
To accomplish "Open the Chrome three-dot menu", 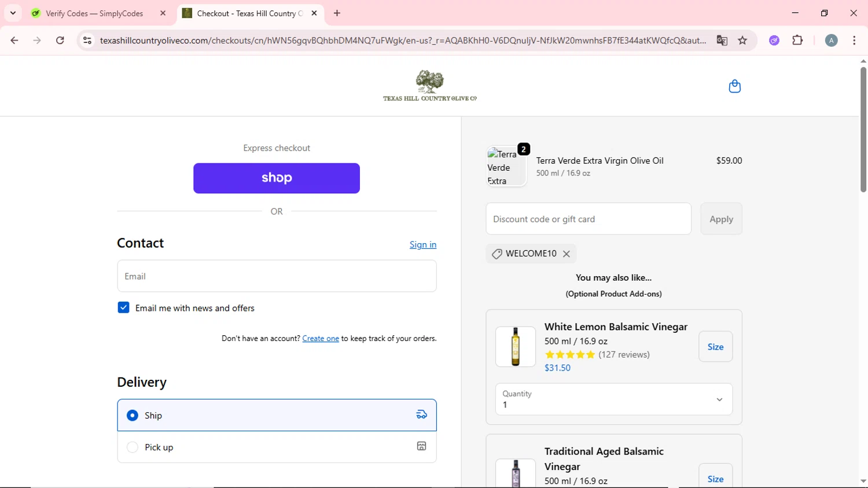I will (854, 41).
